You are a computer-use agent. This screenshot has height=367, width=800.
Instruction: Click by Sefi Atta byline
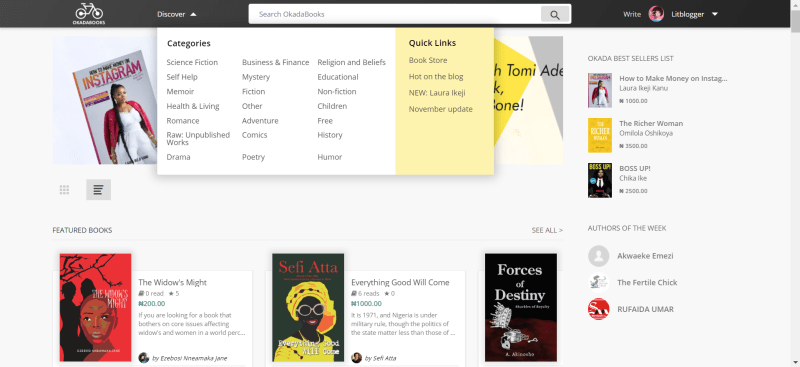[381, 358]
